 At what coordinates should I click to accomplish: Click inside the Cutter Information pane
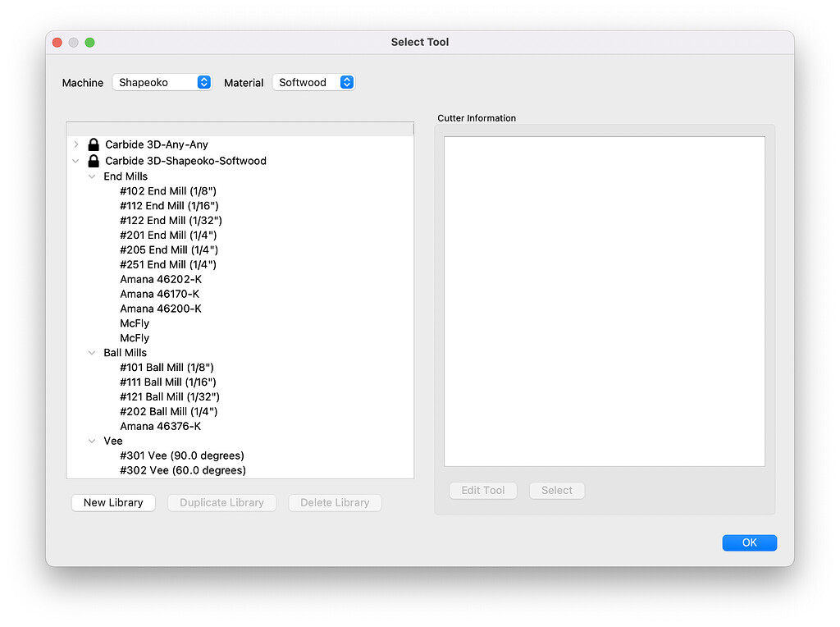(x=605, y=301)
